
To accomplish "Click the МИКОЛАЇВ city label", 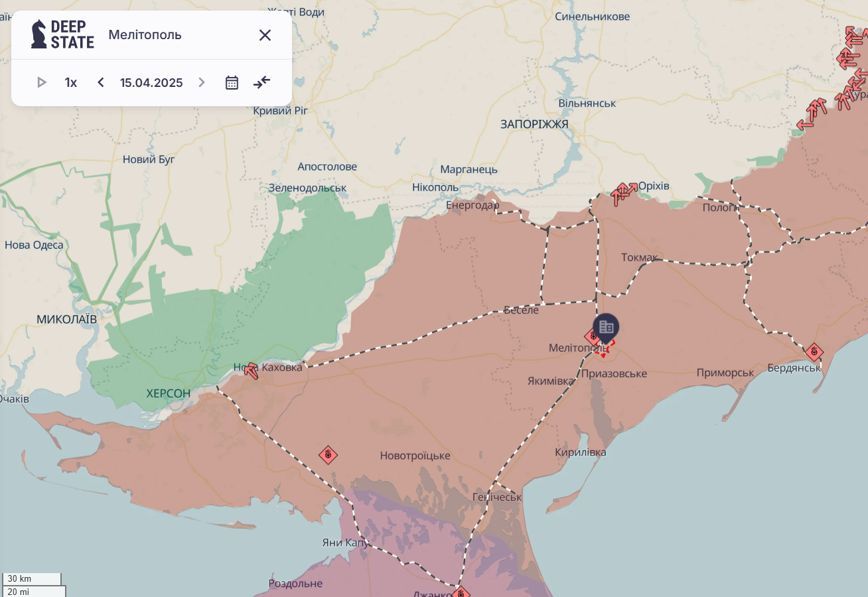I will coord(66,319).
